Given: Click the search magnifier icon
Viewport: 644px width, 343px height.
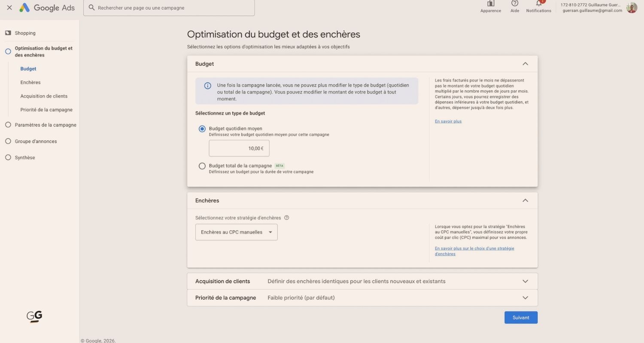Looking at the screenshot, I should (91, 8).
